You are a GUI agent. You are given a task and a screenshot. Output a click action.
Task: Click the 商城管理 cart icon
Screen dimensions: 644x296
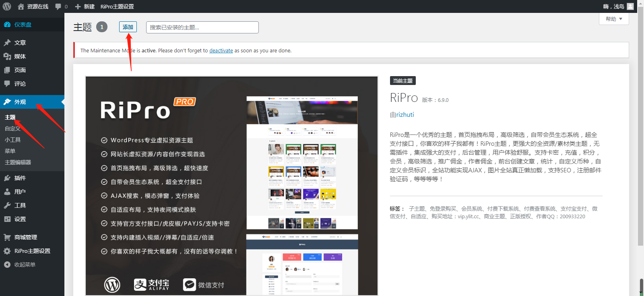click(x=7, y=237)
